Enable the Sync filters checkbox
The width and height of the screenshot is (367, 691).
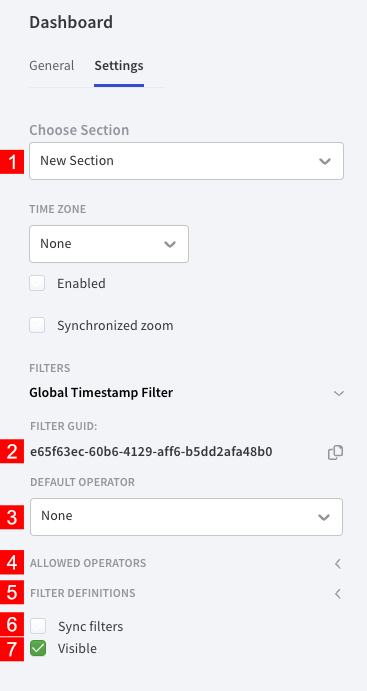[38, 626]
